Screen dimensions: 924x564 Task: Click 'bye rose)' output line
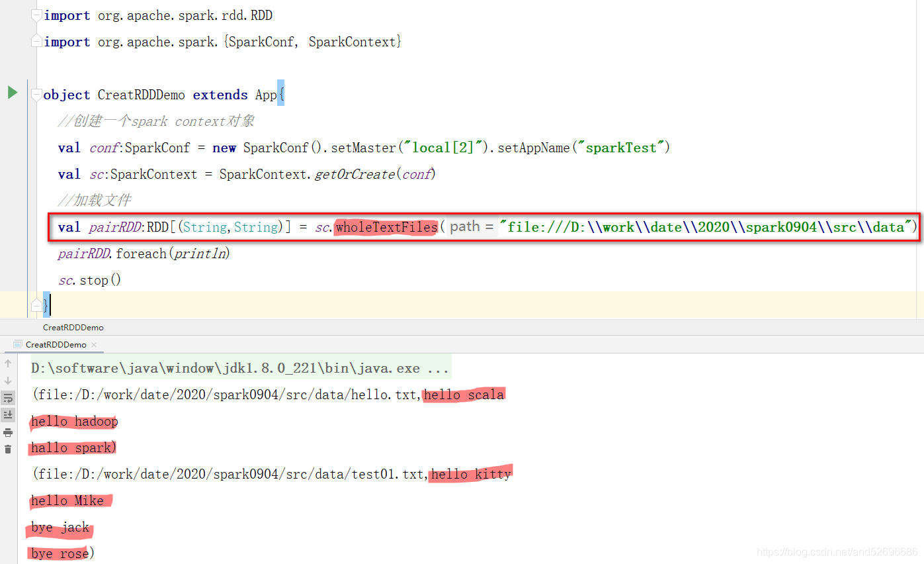pyautogui.click(x=63, y=553)
